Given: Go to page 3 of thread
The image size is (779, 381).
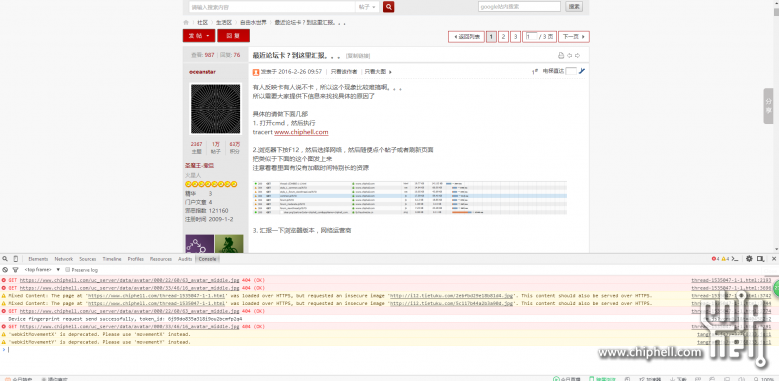Looking at the screenshot, I should 515,37.
